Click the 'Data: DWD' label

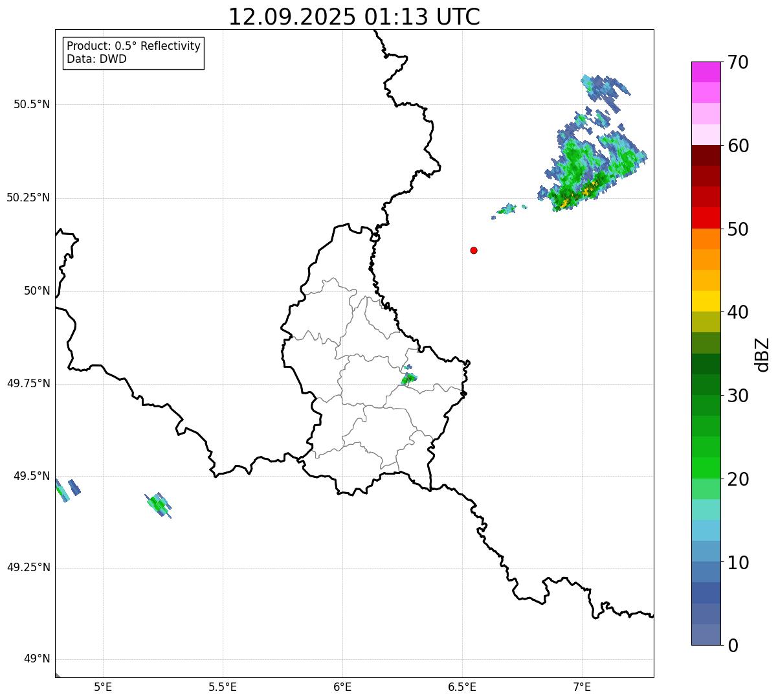[96, 60]
